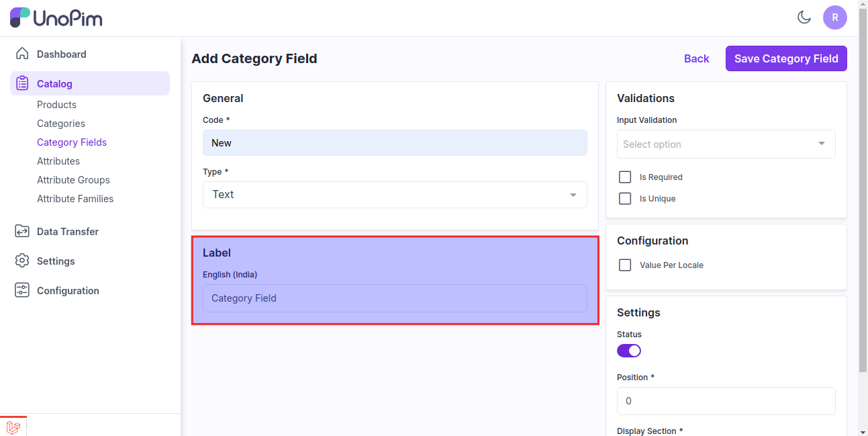Check the Is Unique checkbox
Viewport: 868px width, 436px height.
pos(625,199)
